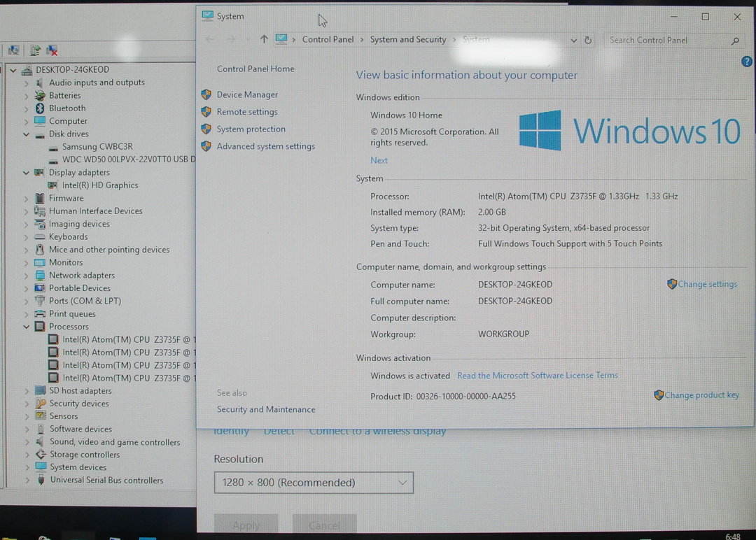The width and height of the screenshot is (756, 540).
Task: Expand the Network adapters tree node
Action: 27,276
